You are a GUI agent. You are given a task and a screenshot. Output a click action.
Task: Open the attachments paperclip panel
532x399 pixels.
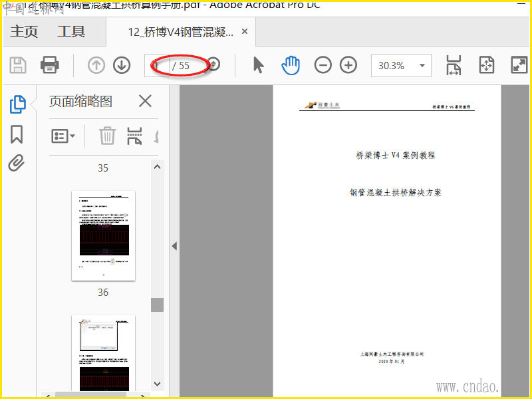coord(17,163)
